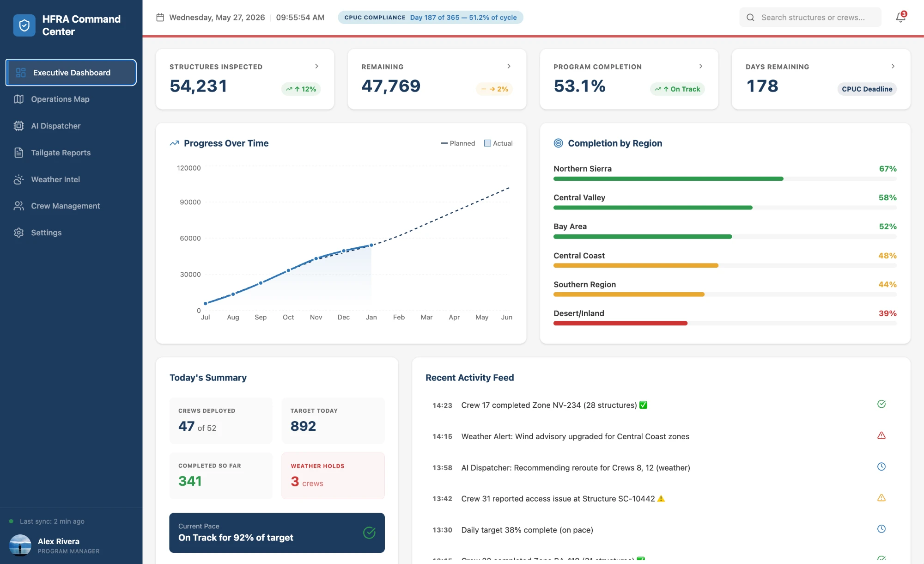Click the 2% remaining trend badge
924x564 pixels.
[494, 89]
